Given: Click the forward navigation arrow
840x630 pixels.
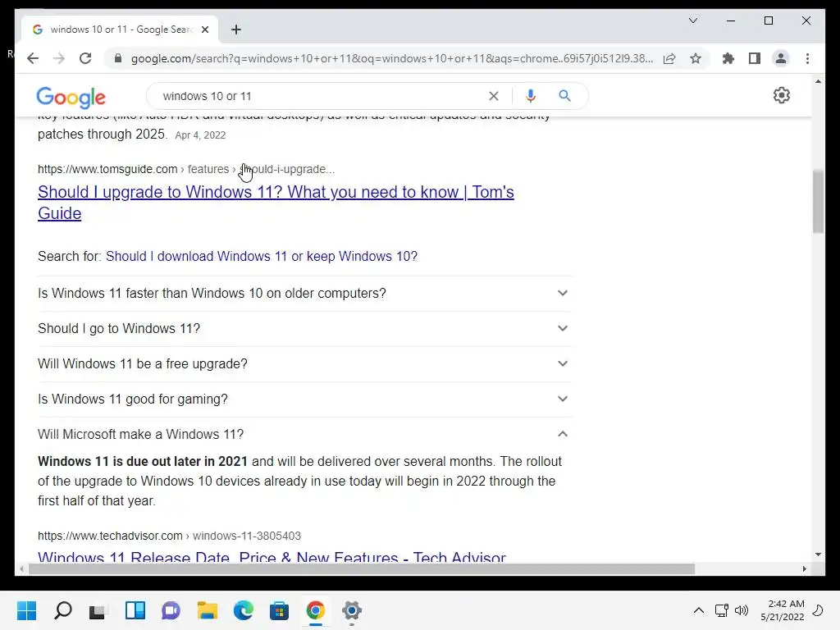Looking at the screenshot, I should click(x=59, y=58).
